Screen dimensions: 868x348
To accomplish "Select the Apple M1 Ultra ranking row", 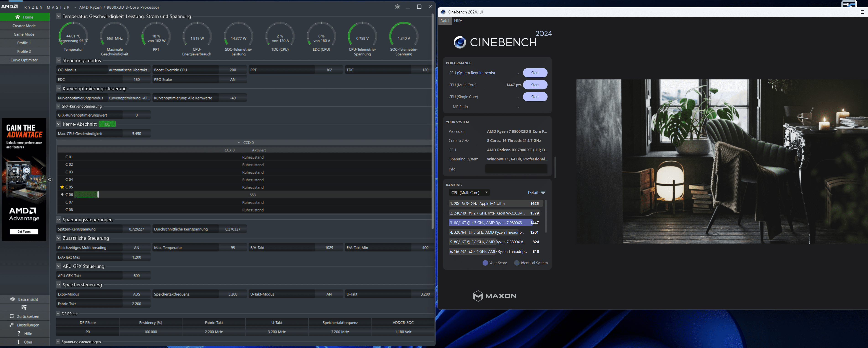I will pyautogui.click(x=496, y=203).
